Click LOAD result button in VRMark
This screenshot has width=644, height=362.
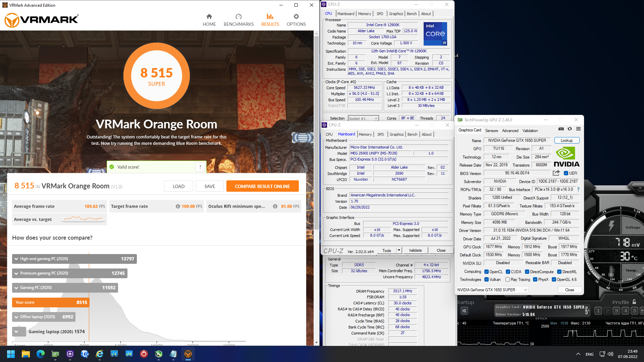[x=178, y=186]
